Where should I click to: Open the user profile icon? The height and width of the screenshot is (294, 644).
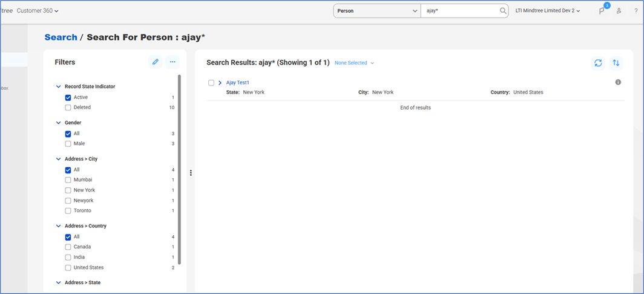coord(619,11)
